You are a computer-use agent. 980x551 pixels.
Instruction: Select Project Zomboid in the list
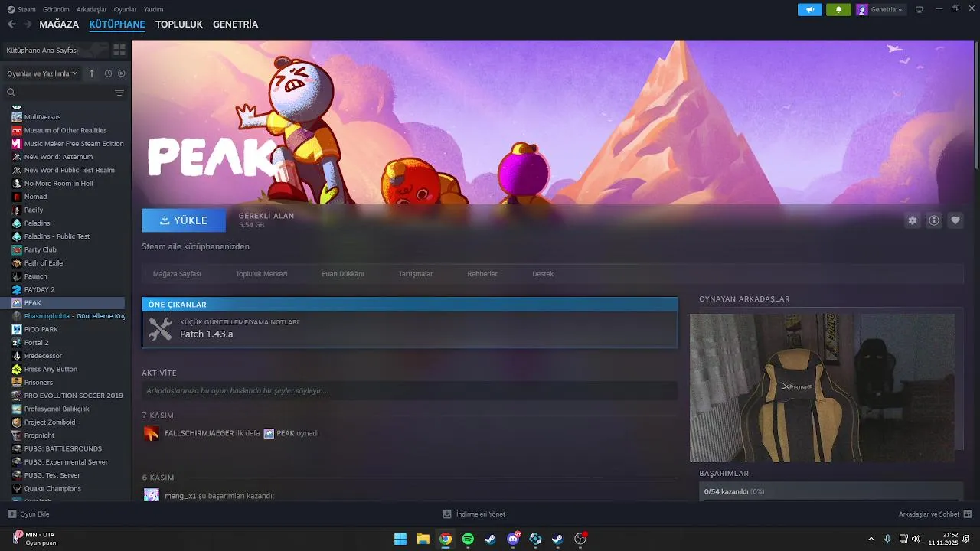pyautogui.click(x=50, y=422)
